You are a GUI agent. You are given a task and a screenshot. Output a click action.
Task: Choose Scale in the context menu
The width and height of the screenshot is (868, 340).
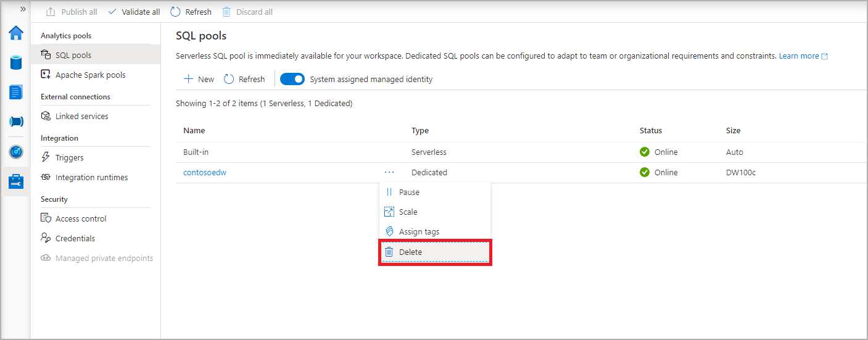coord(408,212)
